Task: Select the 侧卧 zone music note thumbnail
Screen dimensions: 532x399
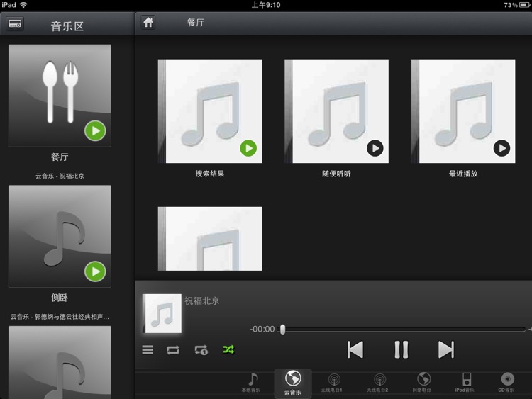Action: 60,236
